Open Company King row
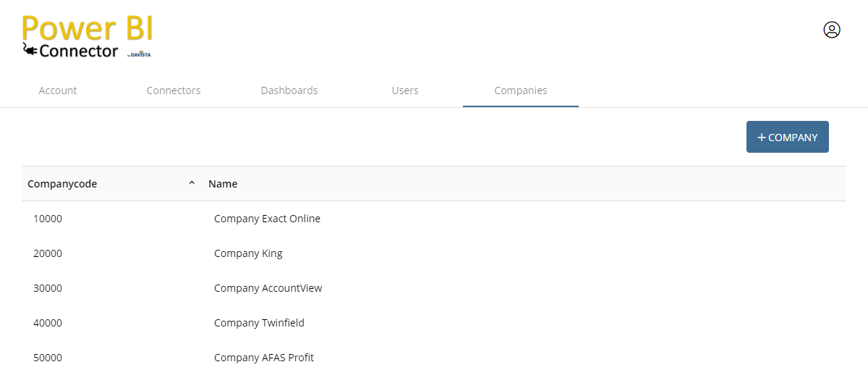This screenshot has height=375, width=868. tap(434, 253)
